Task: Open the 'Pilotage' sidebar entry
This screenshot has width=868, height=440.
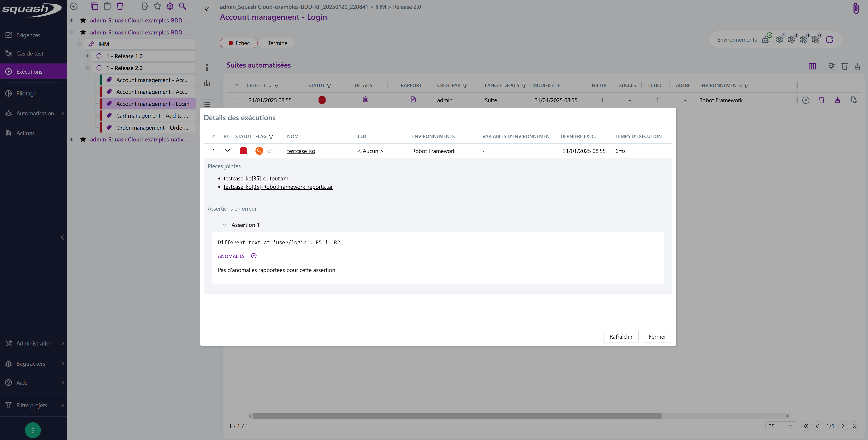Action: pyautogui.click(x=26, y=93)
